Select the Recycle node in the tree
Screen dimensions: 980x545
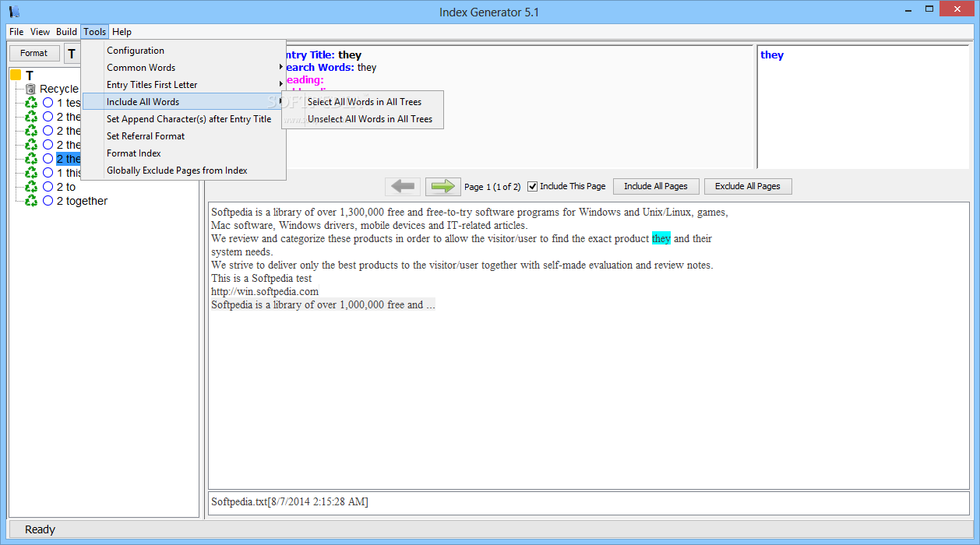tap(59, 89)
